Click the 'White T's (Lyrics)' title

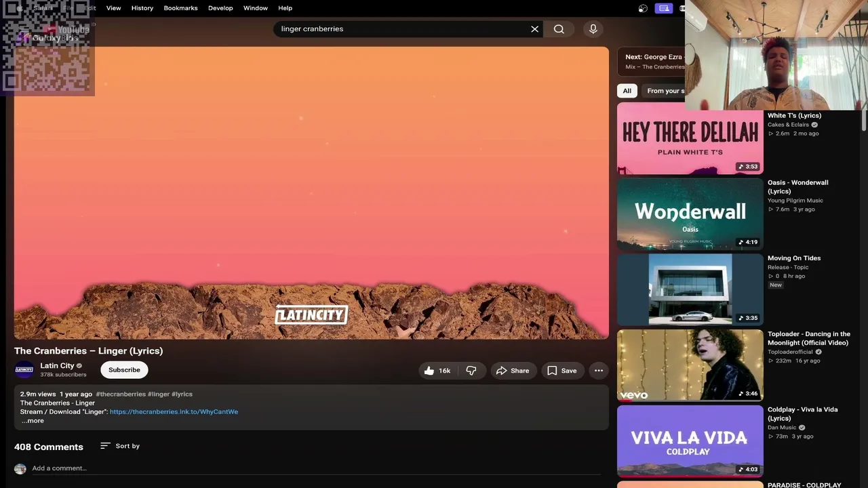point(794,116)
